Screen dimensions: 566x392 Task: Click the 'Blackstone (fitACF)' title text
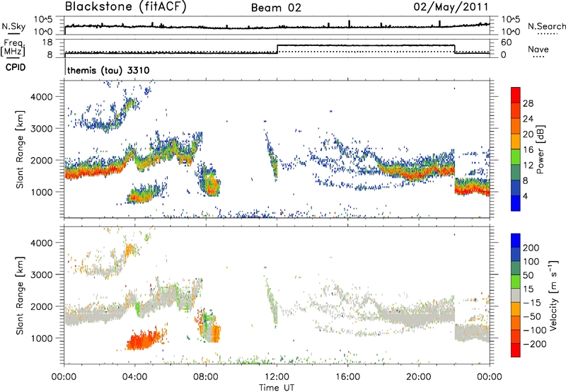(x=125, y=6)
